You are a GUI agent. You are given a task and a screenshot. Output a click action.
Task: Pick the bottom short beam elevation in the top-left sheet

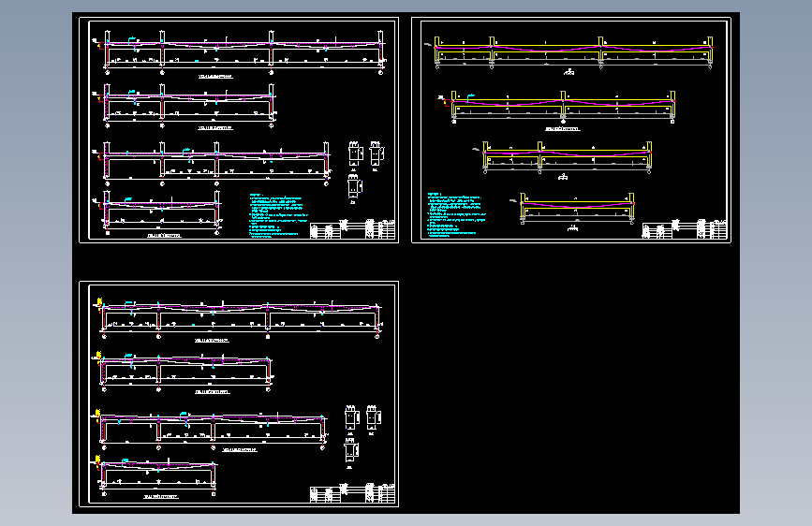(x=157, y=212)
